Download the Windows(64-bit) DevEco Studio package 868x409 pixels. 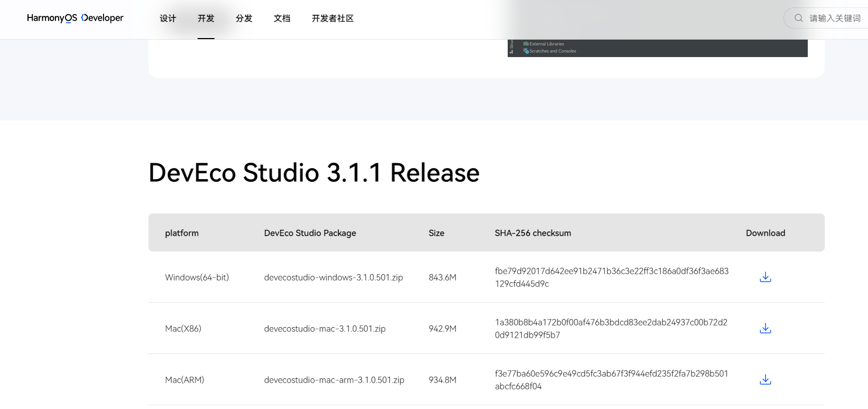coord(765,277)
